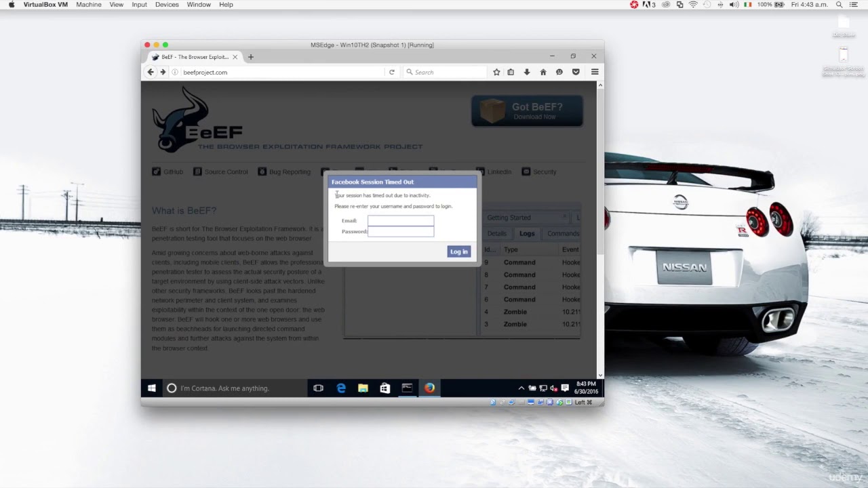
Task: Switch to the Commands tab
Action: [x=562, y=233]
